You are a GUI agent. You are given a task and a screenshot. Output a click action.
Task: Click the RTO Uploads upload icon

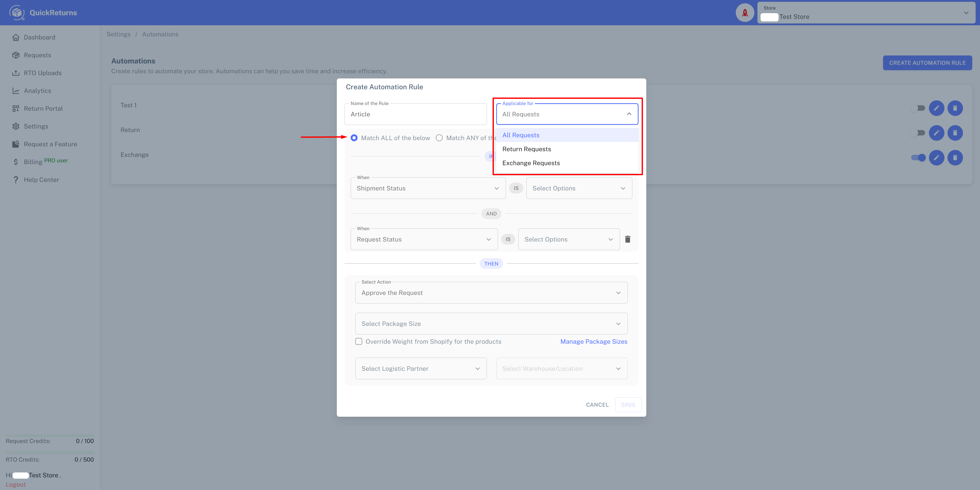click(15, 73)
